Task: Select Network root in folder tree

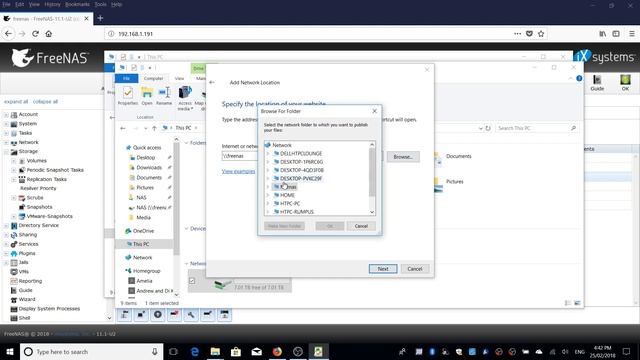Action: (282, 145)
